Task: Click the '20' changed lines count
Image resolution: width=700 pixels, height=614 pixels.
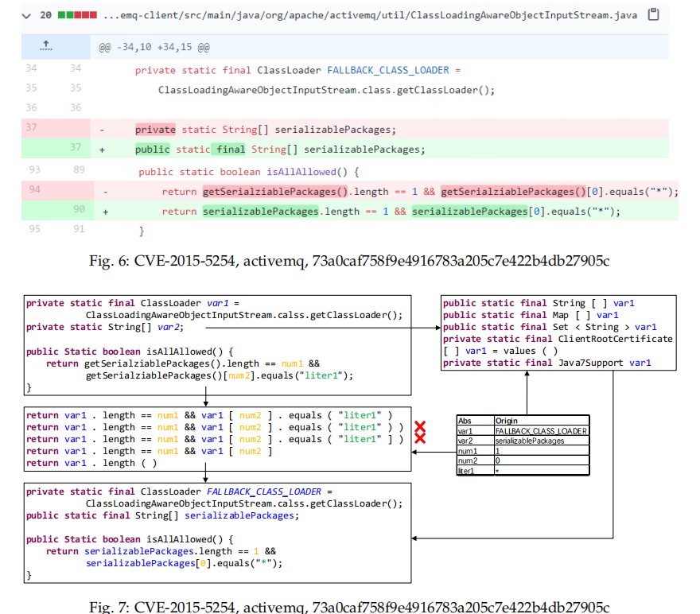Action: (x=45, y=15)
